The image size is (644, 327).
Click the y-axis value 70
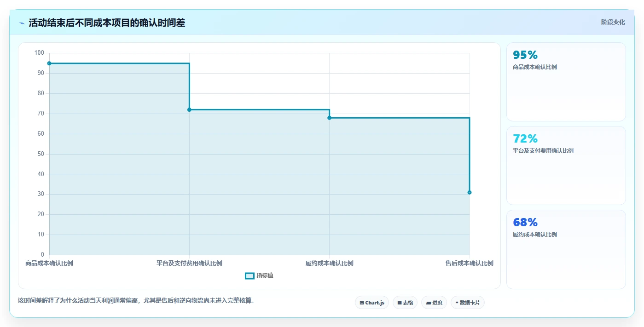click(x=41, y=113)
